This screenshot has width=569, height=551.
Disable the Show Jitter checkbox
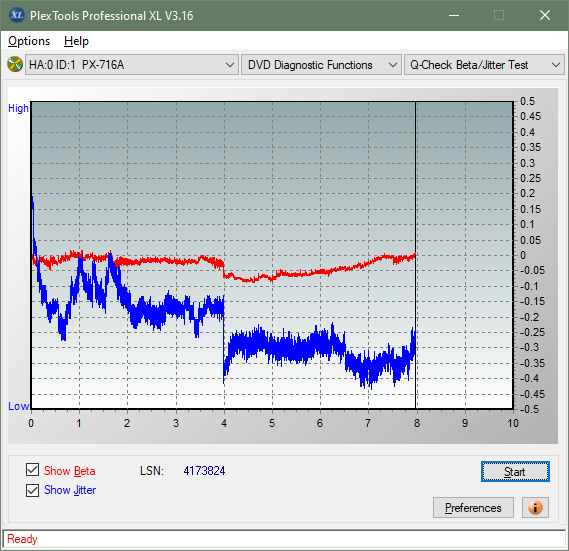coord(32,490)
